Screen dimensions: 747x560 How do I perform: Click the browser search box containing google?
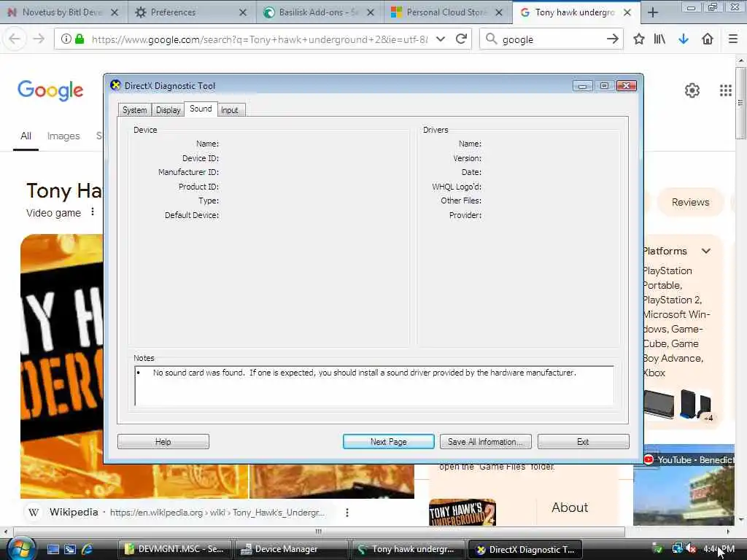[x=551, y=39]
